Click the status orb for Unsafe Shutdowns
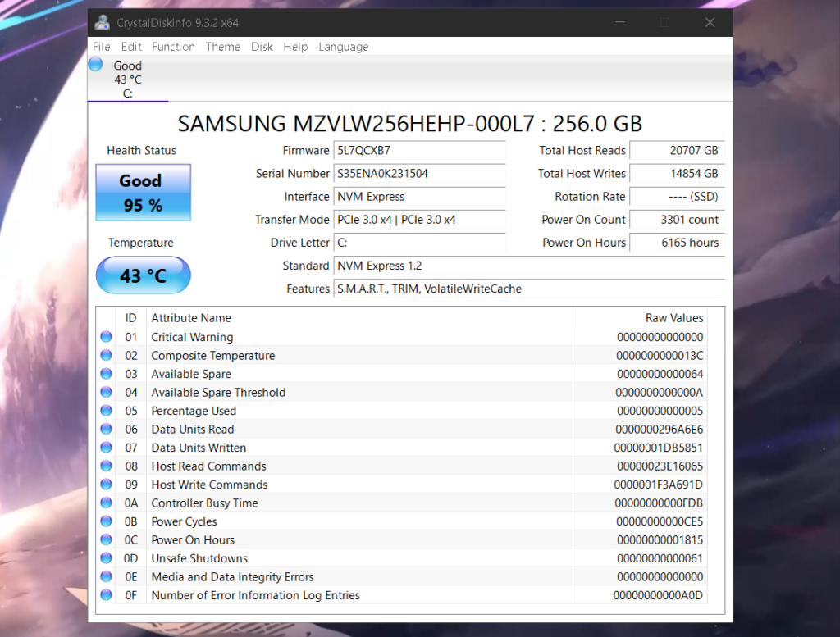840x637 pixels. tap(106, 558)
